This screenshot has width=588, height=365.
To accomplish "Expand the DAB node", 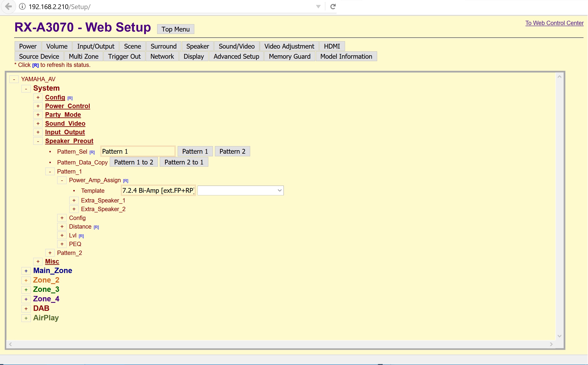I will tap(26, 308).
